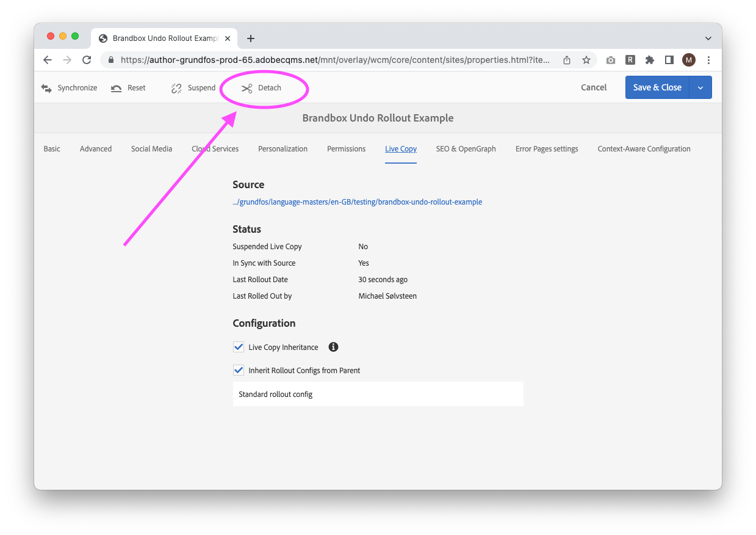Click the page title Brandbox Undo Rollout Example
This screenshot has width=756, height=535.
pos(378,118)
